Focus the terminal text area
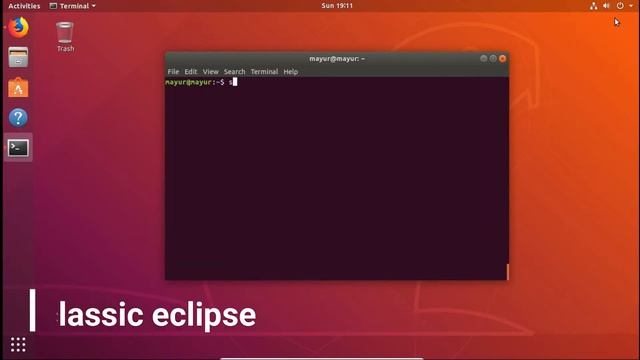This screenshot has height=360, width=640. point(336,178)
